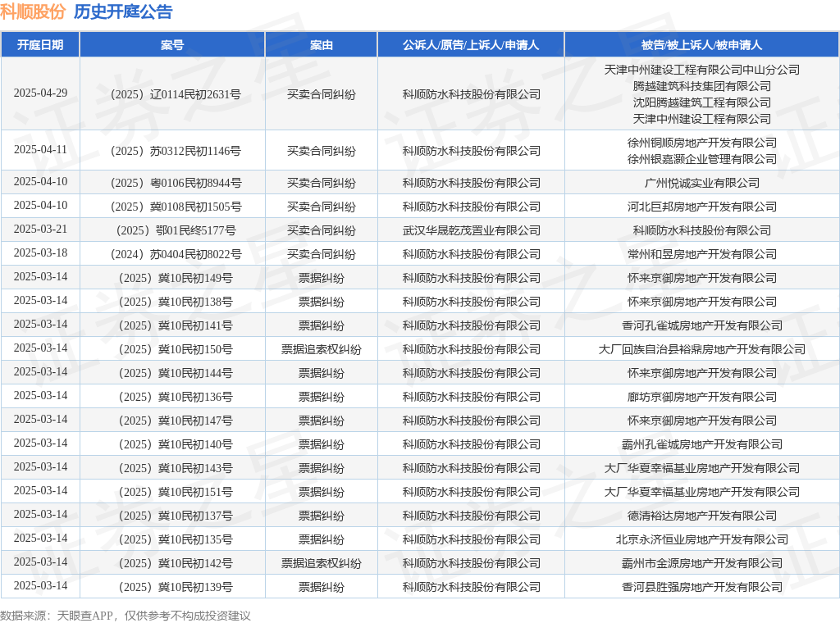Select case number (2025)苏0312民初1146号
The image size is (840, 623).
click(x=176, y=151)
